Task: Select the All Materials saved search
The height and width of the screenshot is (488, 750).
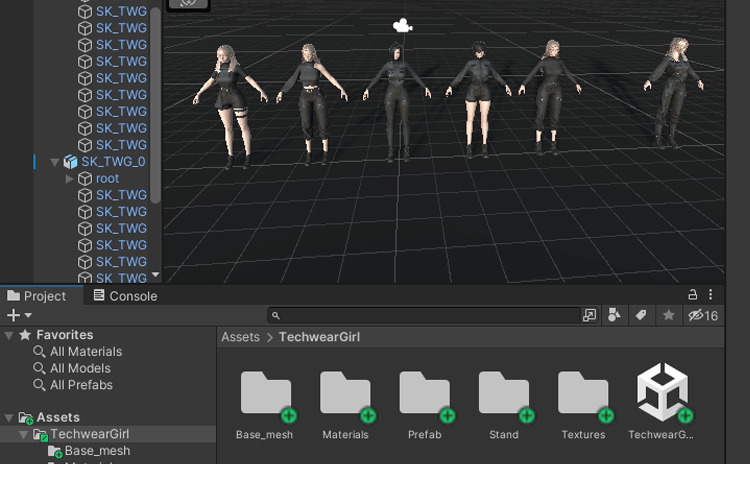Action: pyautogui.click(x=86, y=352)
